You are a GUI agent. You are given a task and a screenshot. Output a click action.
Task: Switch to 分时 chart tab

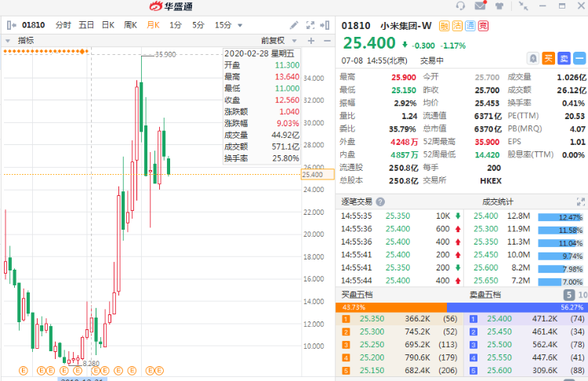click(63, 25)
